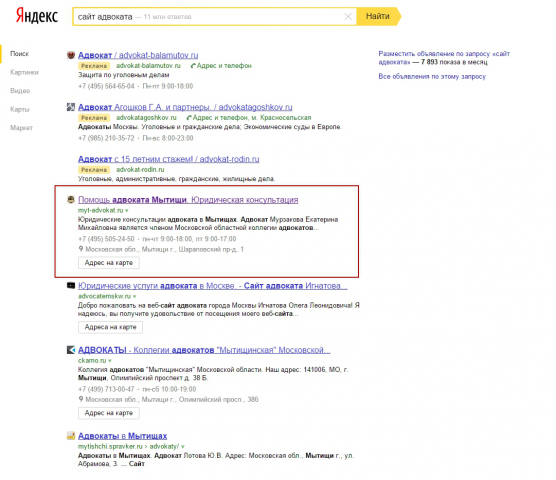The image size is (556, 480).
Task: Open the Адвокаты в Мытищах result title
Action: tap(122, 436)
